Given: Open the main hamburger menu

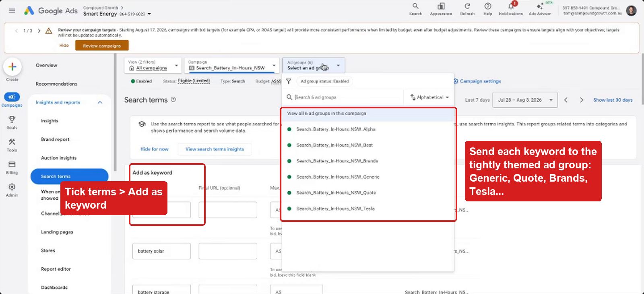Looking at the screenshot, I should [x=12, y=10].
